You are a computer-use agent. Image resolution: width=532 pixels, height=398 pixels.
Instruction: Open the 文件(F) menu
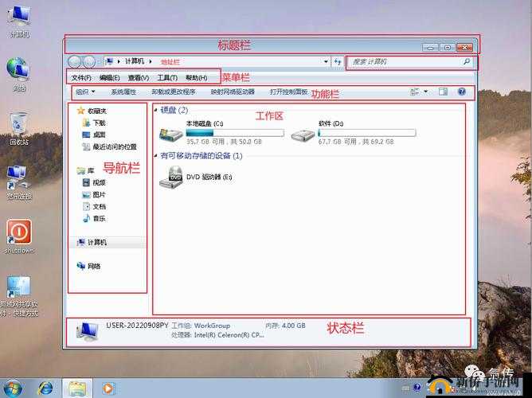click(81, 78)
